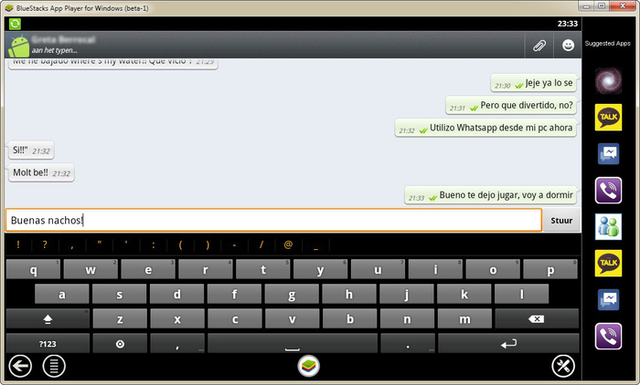The height and width of the screenshot is (385, 640).
Task: Tap the backspace delete key
Action: tap(536, 319)
